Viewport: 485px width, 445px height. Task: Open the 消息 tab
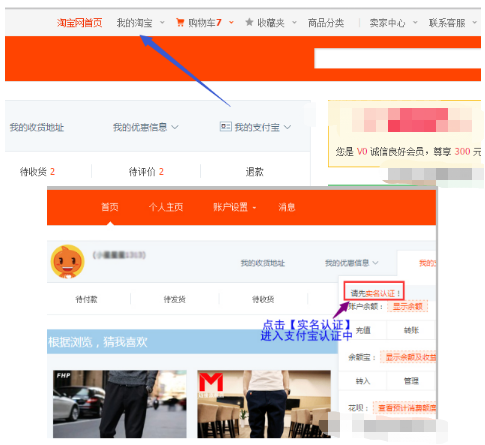(287, 207)
